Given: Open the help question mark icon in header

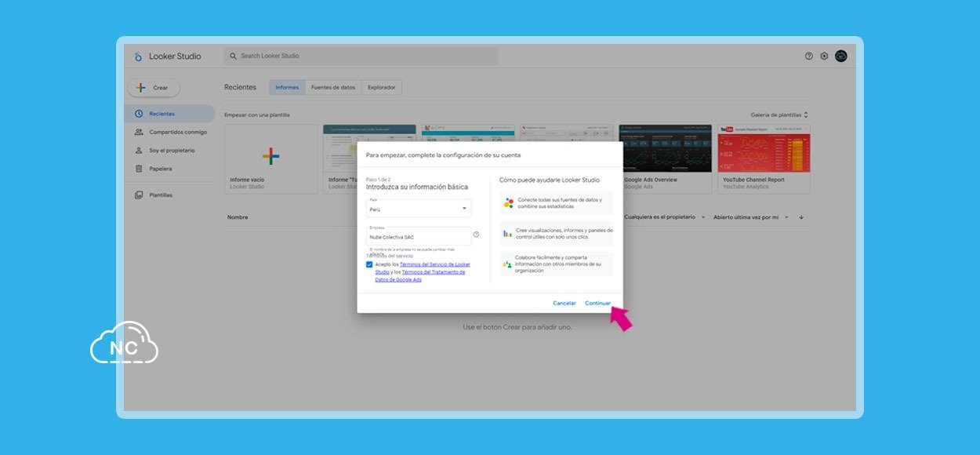Looking at the screenshot, I should 809,56.
